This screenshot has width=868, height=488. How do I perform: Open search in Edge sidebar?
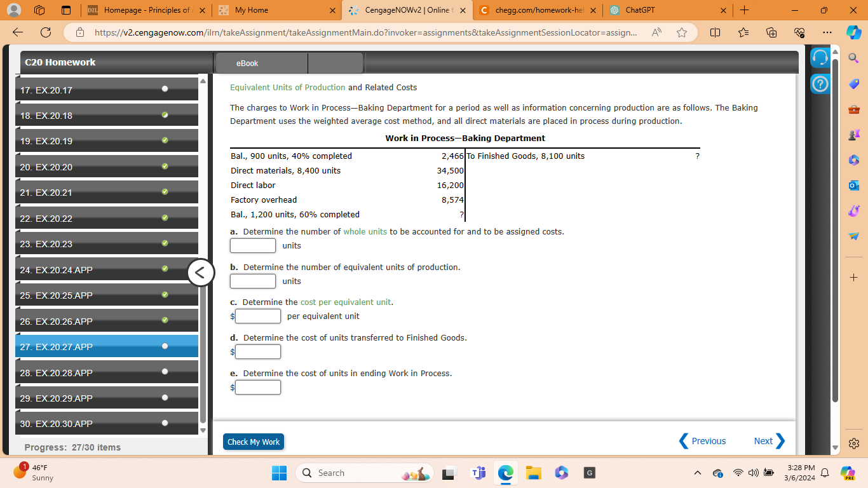[853, 57]
